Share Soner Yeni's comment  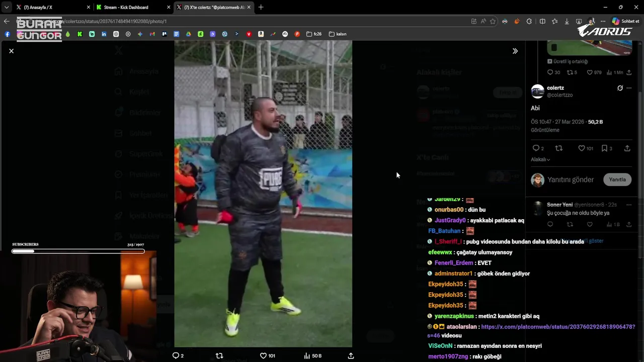[629, 224]
